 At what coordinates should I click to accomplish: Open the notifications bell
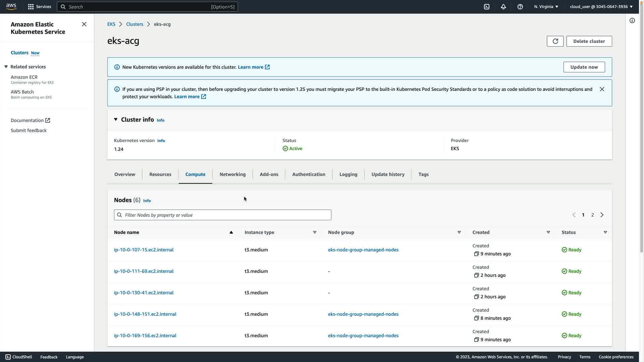pos(503,7)
